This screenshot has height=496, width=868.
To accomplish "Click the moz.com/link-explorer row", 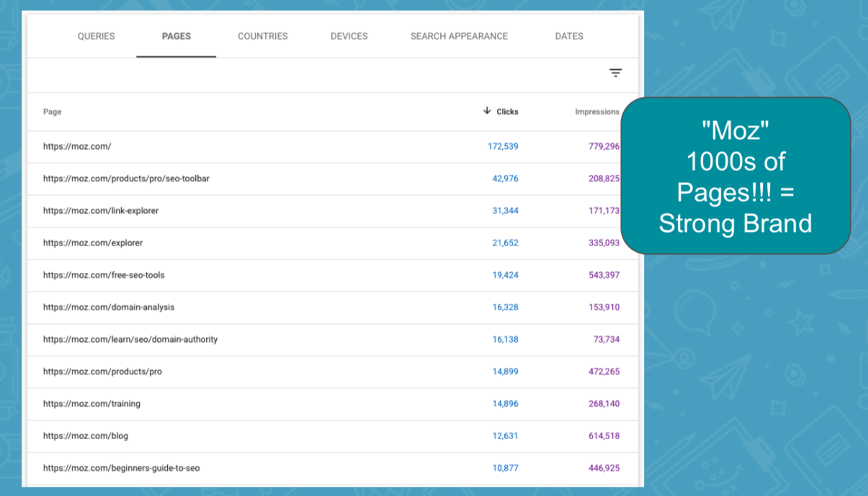I will (x=101, y=211).
